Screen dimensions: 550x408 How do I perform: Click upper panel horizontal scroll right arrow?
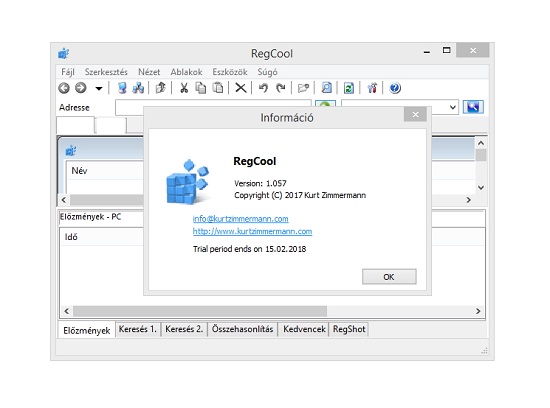pyautogui.click(x=469, y=200)
